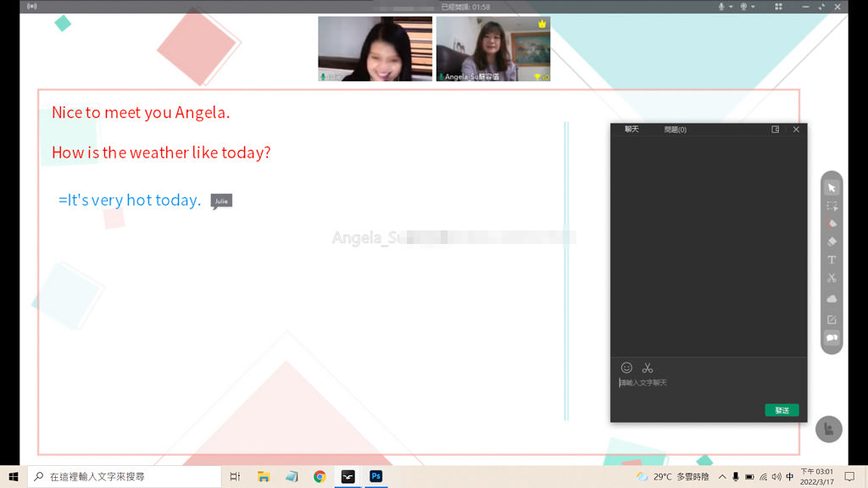Image resolution: width=868 pixels, height=488 pixels.
Task: Switch to the 問題(0) questions tab
Action: 676,130
